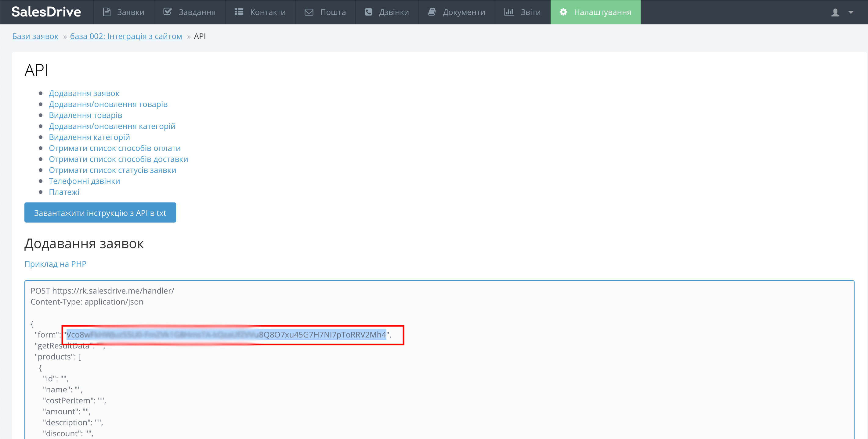Click the "costPerItem": "" line
Screen dimensions: 868x439
(x=74, y=401)
